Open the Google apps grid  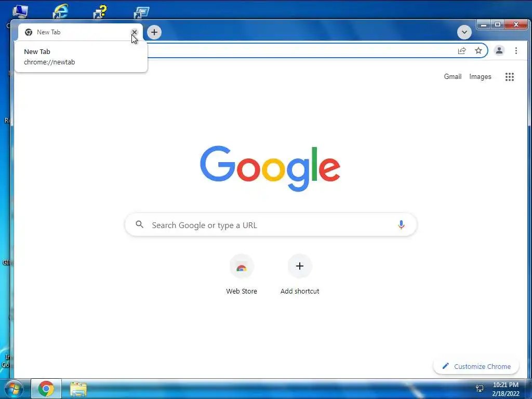click(x=509, y=77)
